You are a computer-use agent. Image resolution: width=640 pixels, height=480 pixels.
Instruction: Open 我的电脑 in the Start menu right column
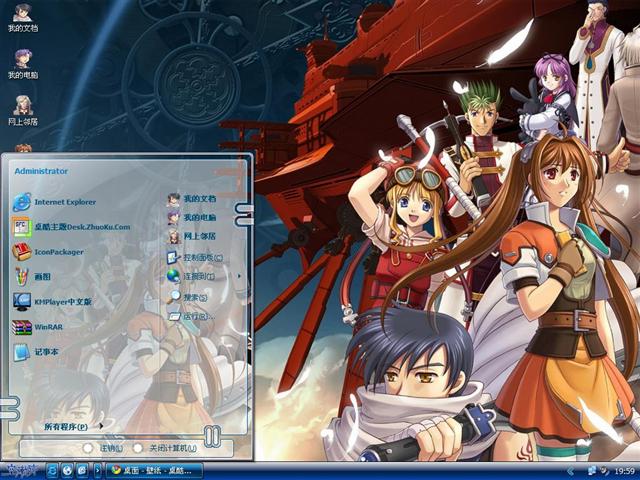click(192, 218)
